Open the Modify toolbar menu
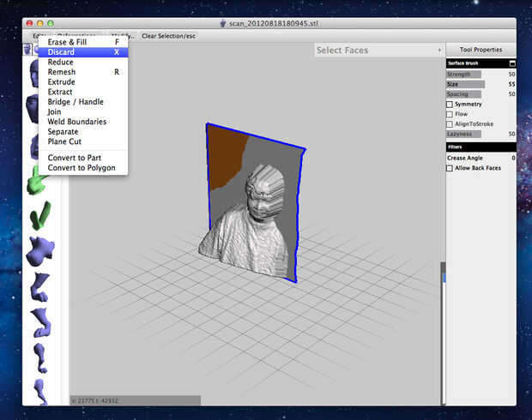The image size is (532, 420). click(123, 36)
